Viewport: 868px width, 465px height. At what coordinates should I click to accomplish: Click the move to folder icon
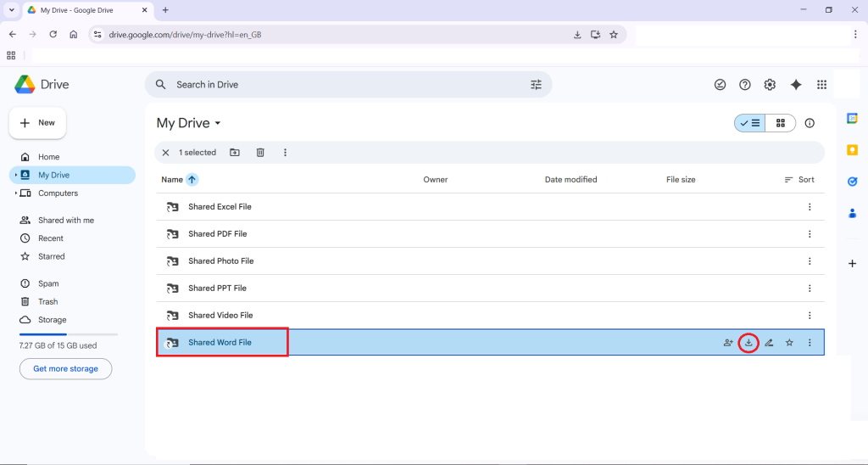tap(235, 153)
